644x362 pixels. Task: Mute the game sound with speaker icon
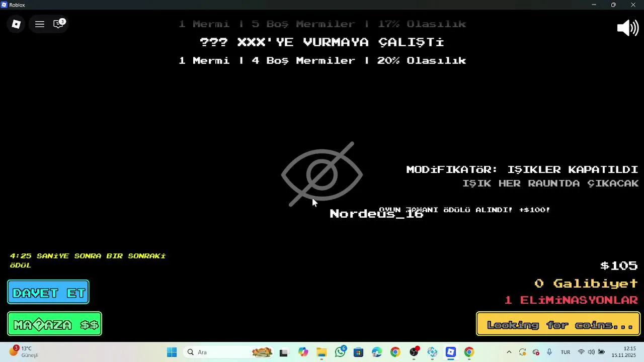628,28
